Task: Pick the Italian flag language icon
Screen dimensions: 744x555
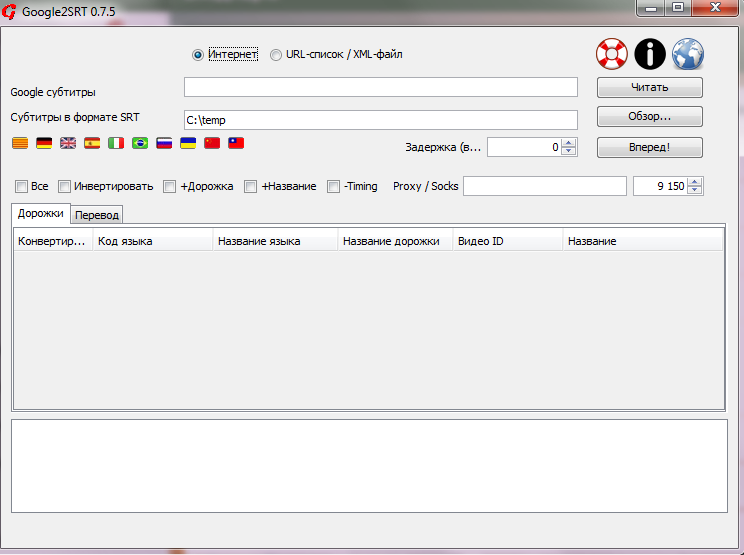Action: click(x=116, y=143)
